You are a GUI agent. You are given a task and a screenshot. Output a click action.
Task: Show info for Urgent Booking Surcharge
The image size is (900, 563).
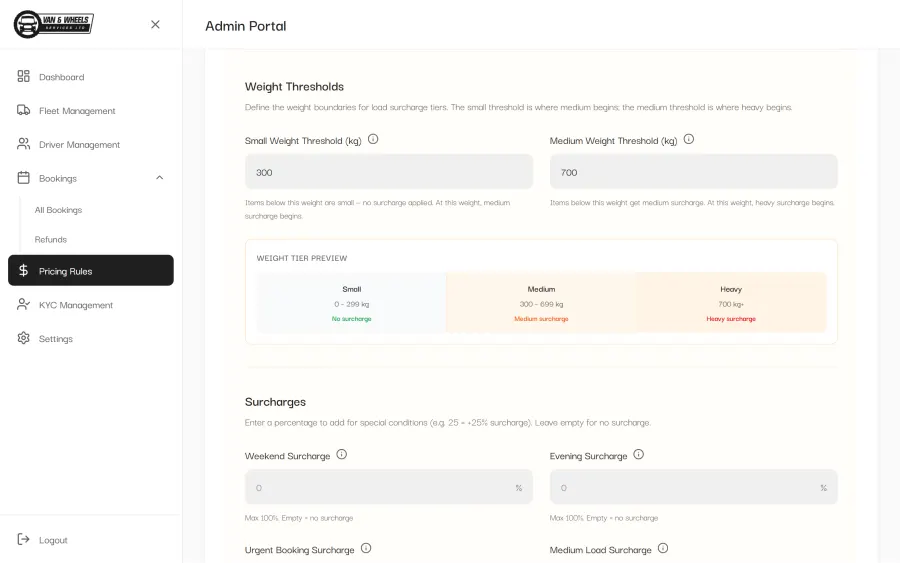[x=366, y=548]
